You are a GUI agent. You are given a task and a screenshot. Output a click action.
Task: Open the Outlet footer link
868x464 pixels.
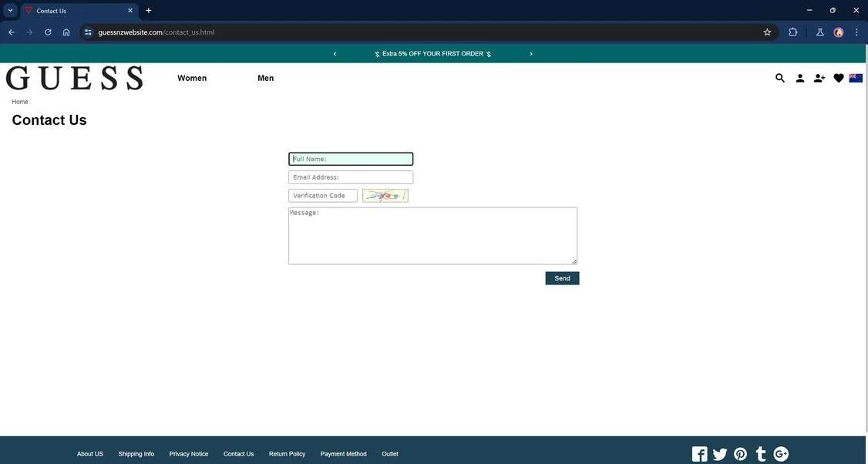coord(390,454)
